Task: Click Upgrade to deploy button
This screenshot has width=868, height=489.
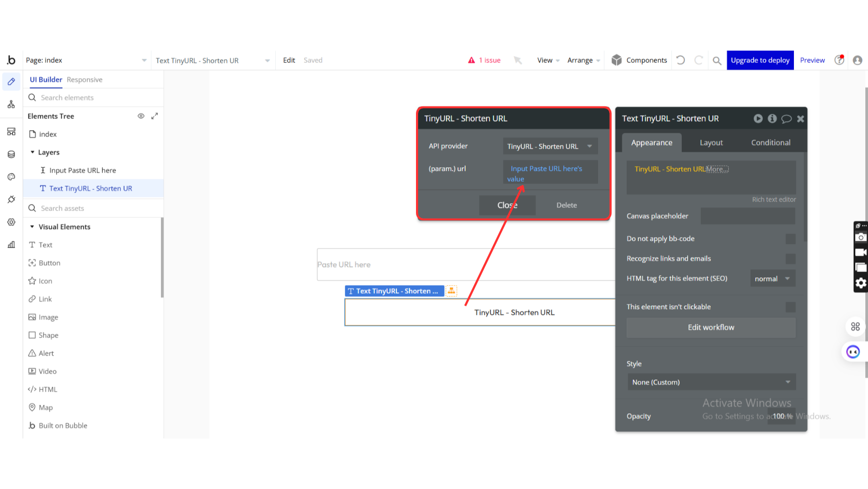Action: [x=760, y=60]
